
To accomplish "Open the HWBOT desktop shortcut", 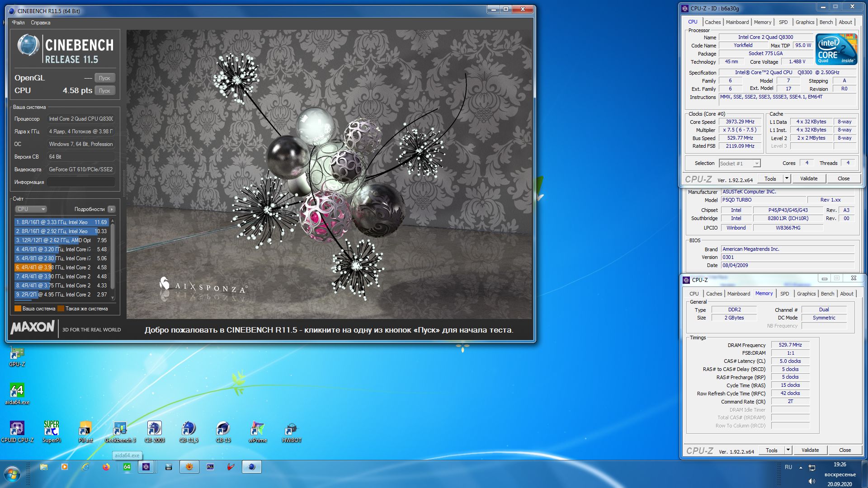I will point(292,432).
